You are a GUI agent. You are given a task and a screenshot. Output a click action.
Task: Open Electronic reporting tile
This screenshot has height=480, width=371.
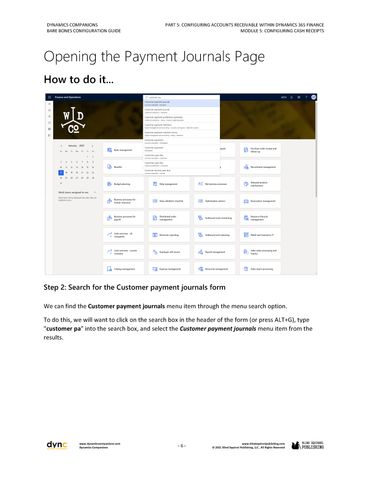point(169,235)
